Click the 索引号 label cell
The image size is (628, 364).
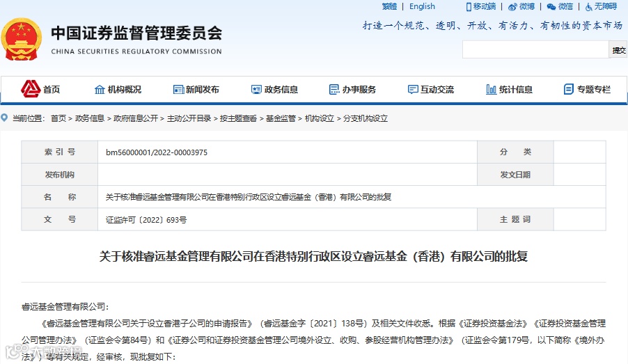point(60,152)
